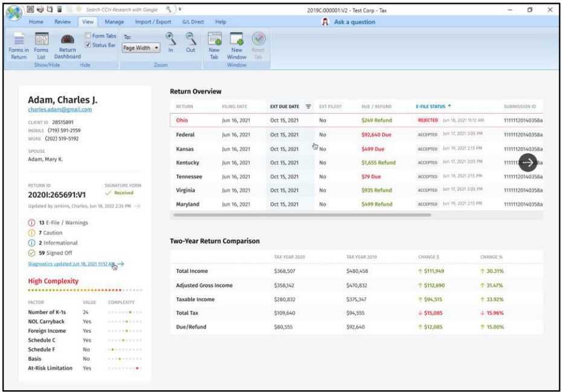The width and height of the screenshot is (563, 392).
Task: Select the Tennessee return row name
Action: click(189, 176)
